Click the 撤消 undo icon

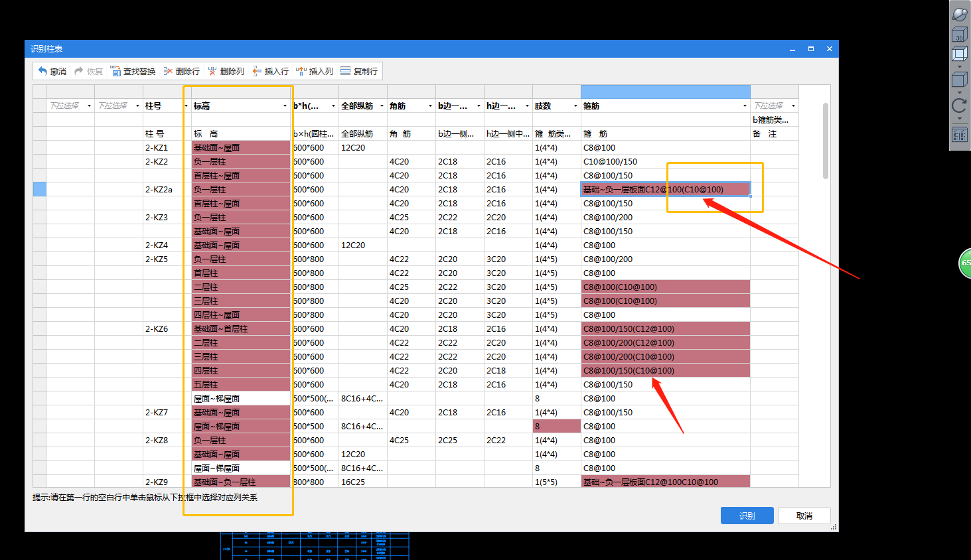pyautogui.click(x=42, y=71)
